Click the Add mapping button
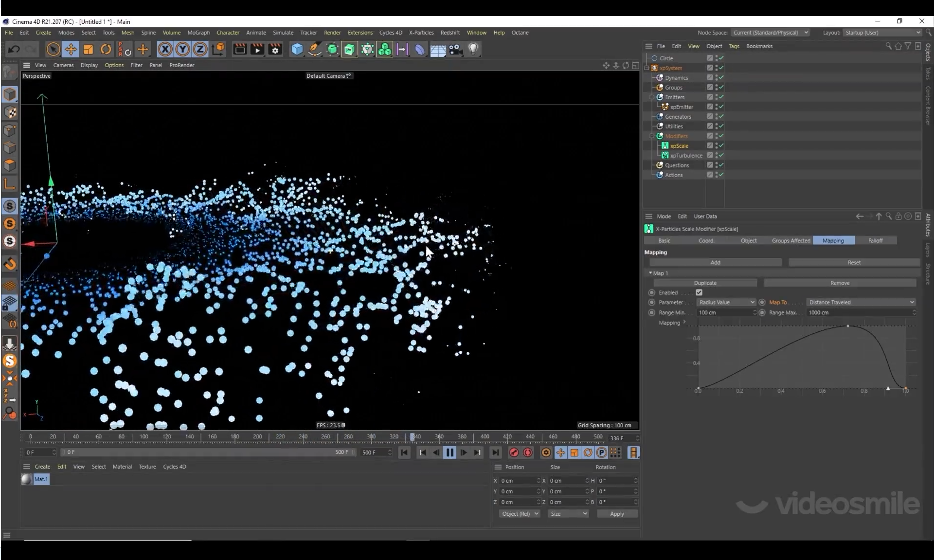 [715, 262]
